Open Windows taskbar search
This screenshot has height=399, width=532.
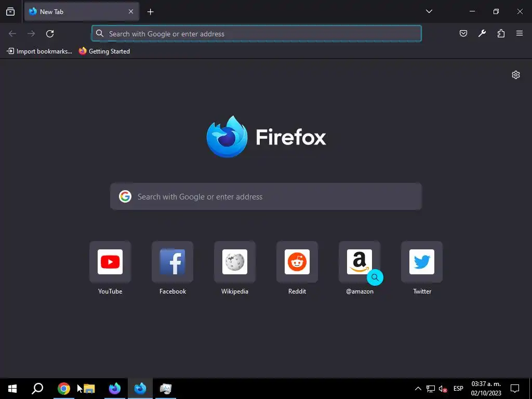click(37, 389)
